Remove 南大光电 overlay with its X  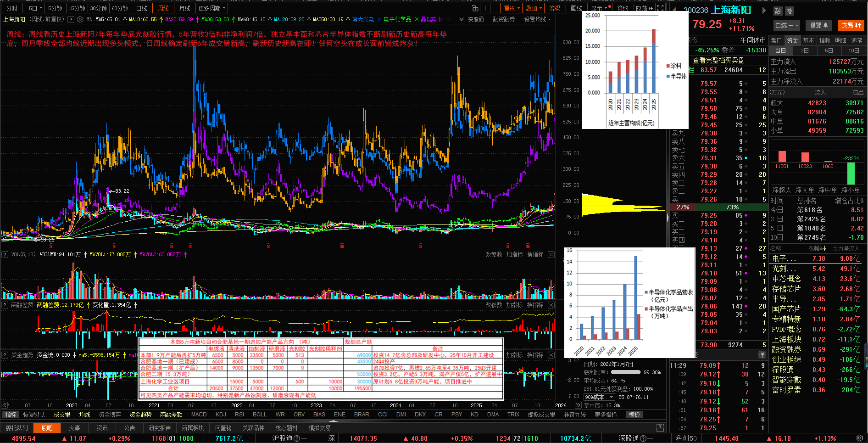(x=379, y=19)
